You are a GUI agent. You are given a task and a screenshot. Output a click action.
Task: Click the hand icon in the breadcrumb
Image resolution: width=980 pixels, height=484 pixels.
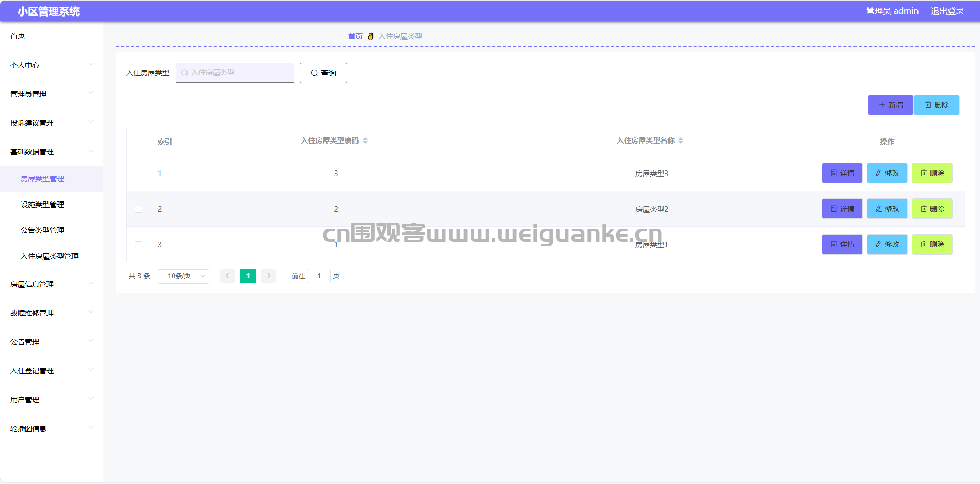370,36
